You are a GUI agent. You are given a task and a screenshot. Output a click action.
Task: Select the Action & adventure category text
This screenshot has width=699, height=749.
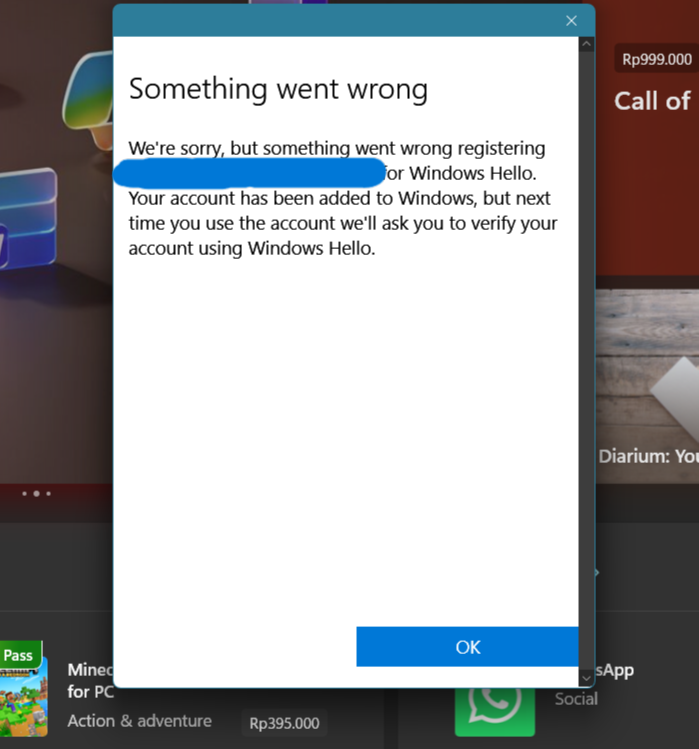[x=140, y=721]
